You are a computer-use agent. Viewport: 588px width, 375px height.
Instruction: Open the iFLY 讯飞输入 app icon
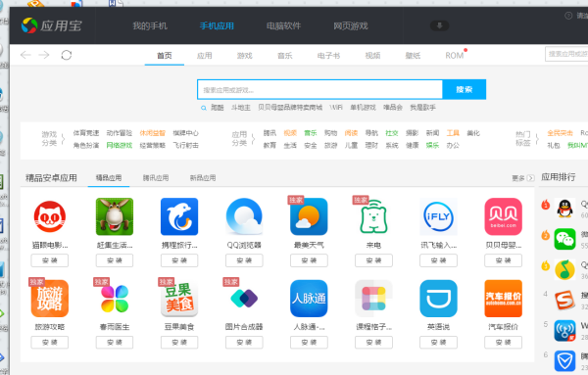[438, 216]
